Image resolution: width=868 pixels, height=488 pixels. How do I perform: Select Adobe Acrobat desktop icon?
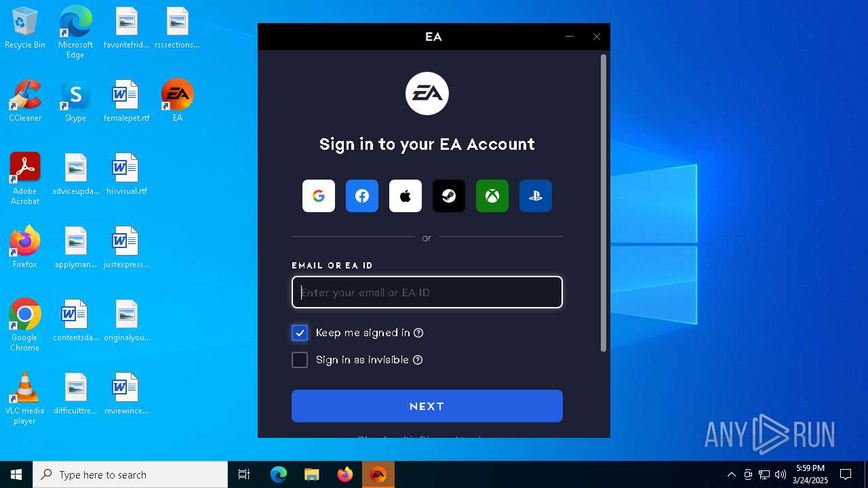[25, 179]
